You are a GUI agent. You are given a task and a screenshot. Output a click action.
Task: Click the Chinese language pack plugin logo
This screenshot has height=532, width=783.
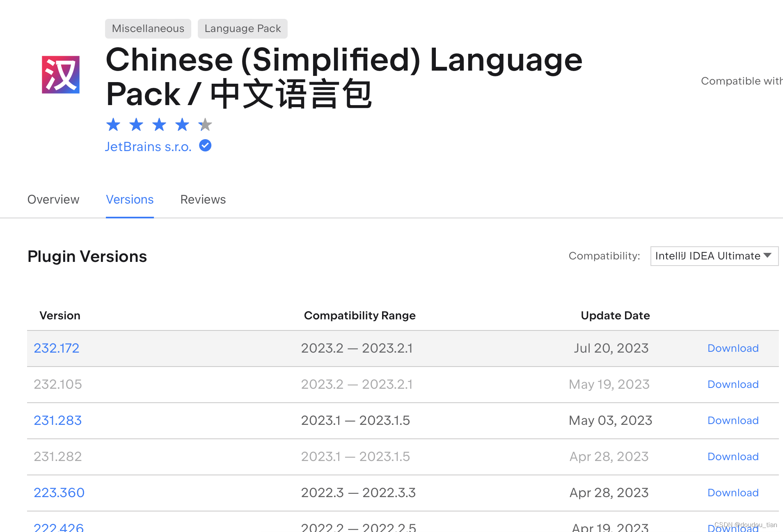click(x=61, y=75)
